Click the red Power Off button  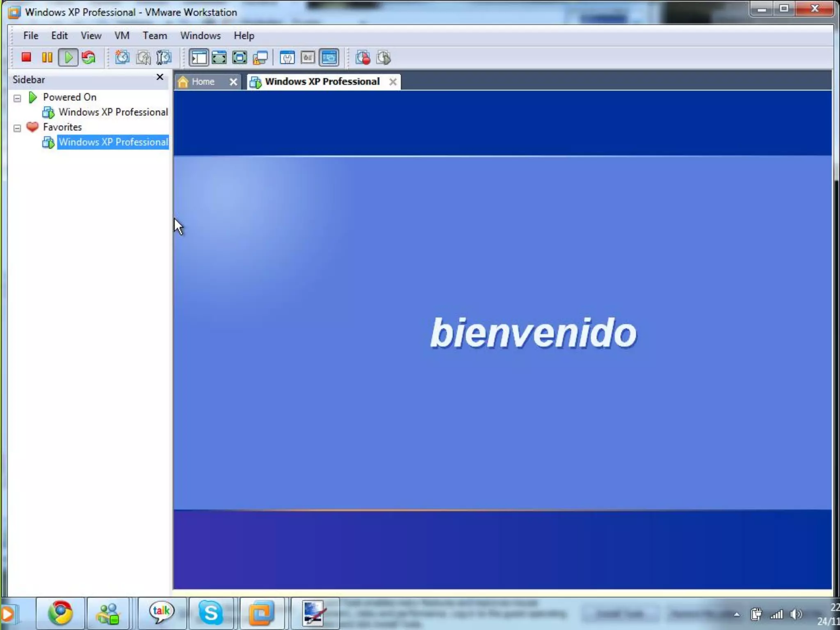(x=26, y=57)
